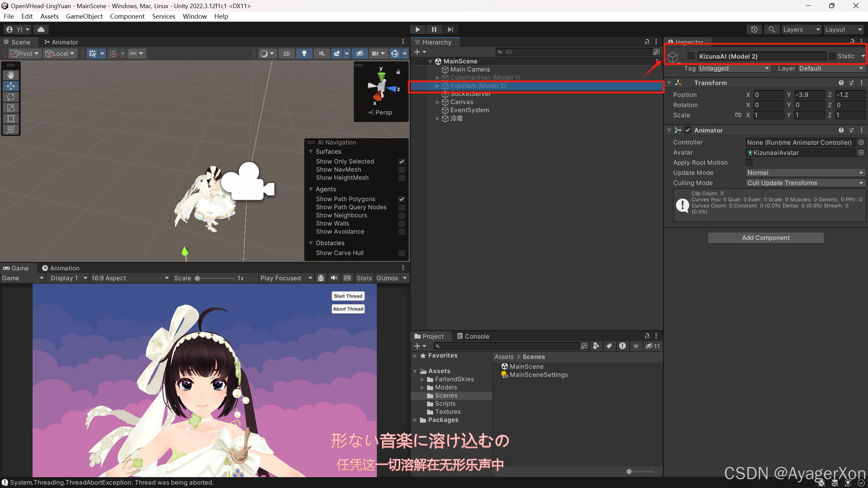
Task: Enable the Static checkbox in Inspector
Action: pos(832,56)
